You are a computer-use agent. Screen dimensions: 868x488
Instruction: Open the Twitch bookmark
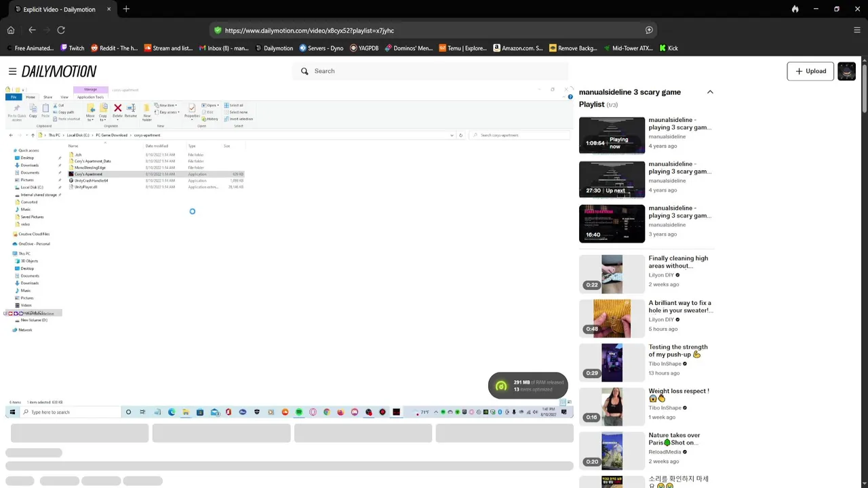[72, 48]
